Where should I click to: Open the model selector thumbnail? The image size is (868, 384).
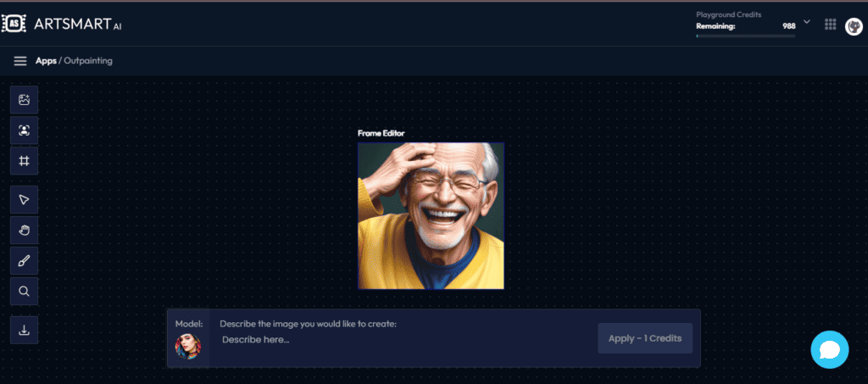pyautogui.click(x=188, y=347)
